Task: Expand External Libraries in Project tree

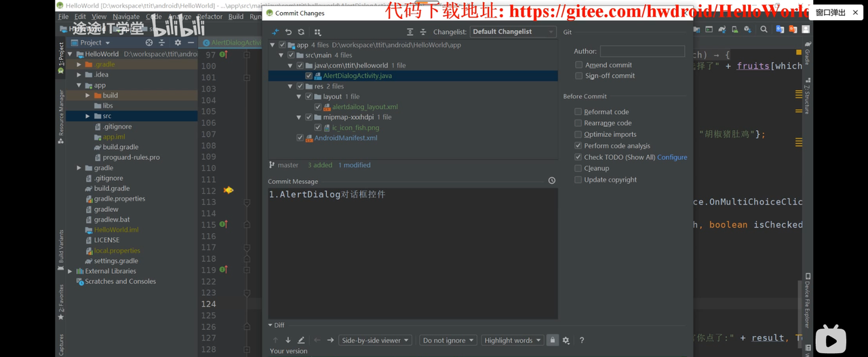Action: (x=71, y=271)
